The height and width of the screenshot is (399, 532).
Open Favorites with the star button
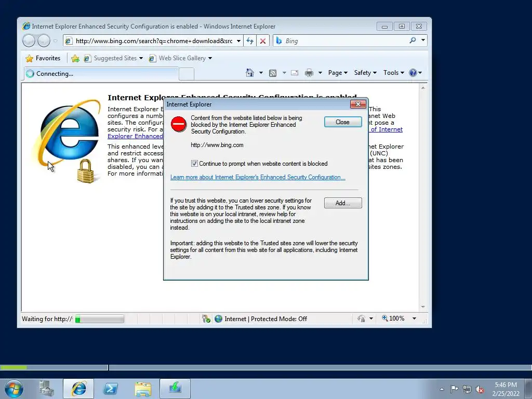tap(43, 58)
